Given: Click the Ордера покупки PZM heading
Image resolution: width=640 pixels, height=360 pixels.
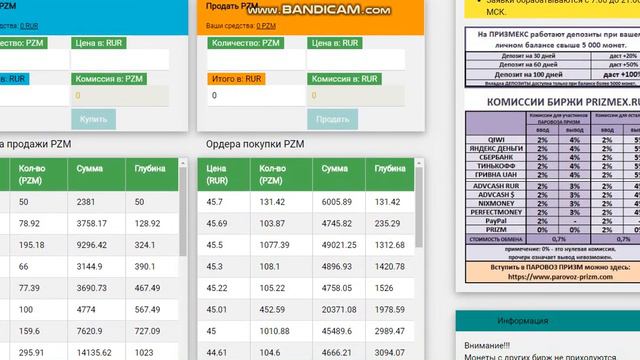Looking at the screenshot, I should (255, 144).
